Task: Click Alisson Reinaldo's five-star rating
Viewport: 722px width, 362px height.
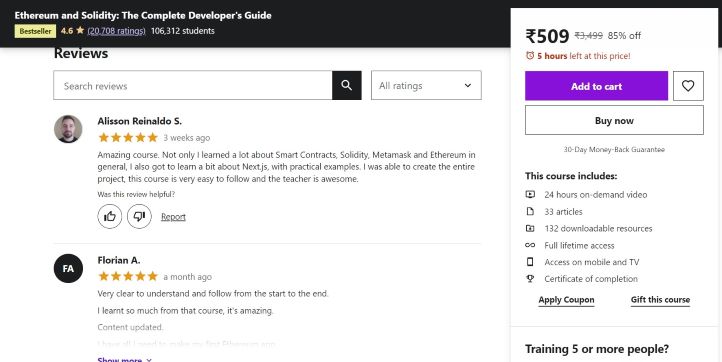Action: click(x=128, y=137)
